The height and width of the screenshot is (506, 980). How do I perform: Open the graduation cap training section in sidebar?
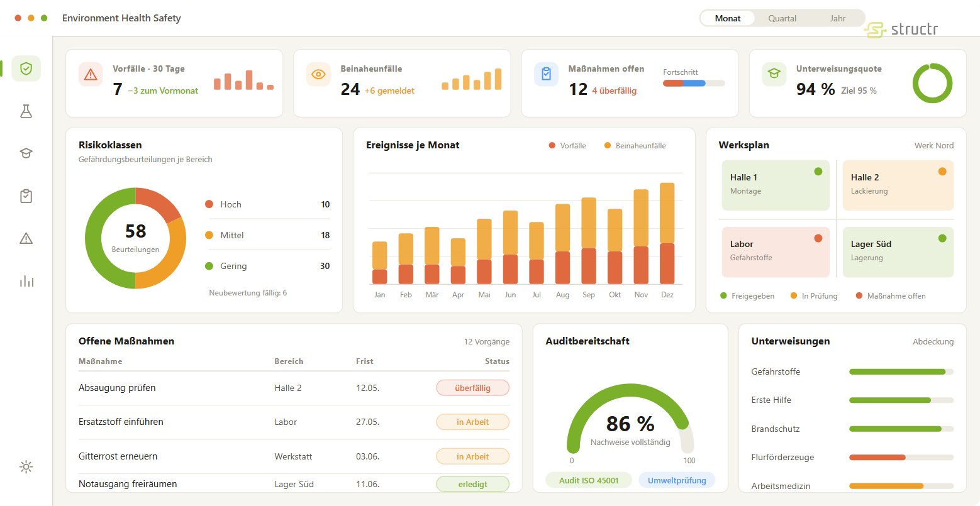pos(26,153)
